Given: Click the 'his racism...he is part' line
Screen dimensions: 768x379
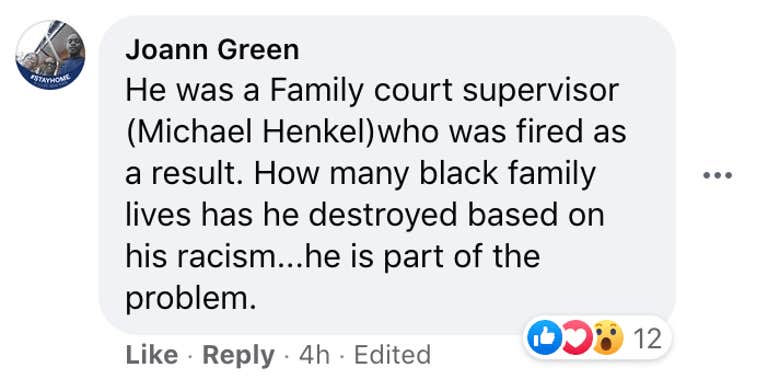Looking at the screenshot, I should pyautogui.click(x=333, y=257).
